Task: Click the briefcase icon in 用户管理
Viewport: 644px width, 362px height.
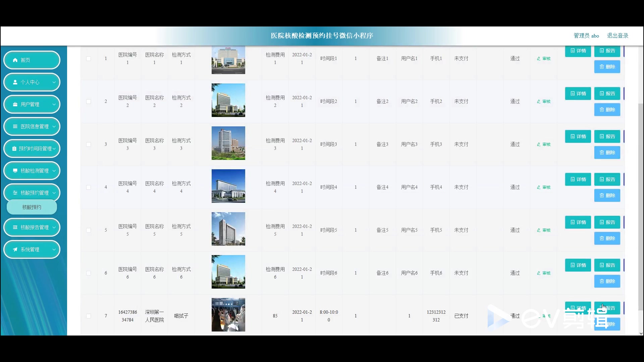Action: 15,104
